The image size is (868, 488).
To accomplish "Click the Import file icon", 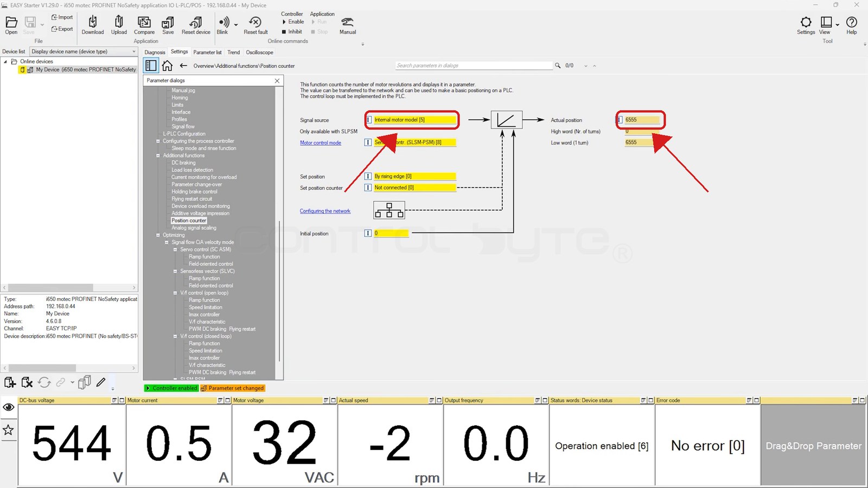I will 62,17.
